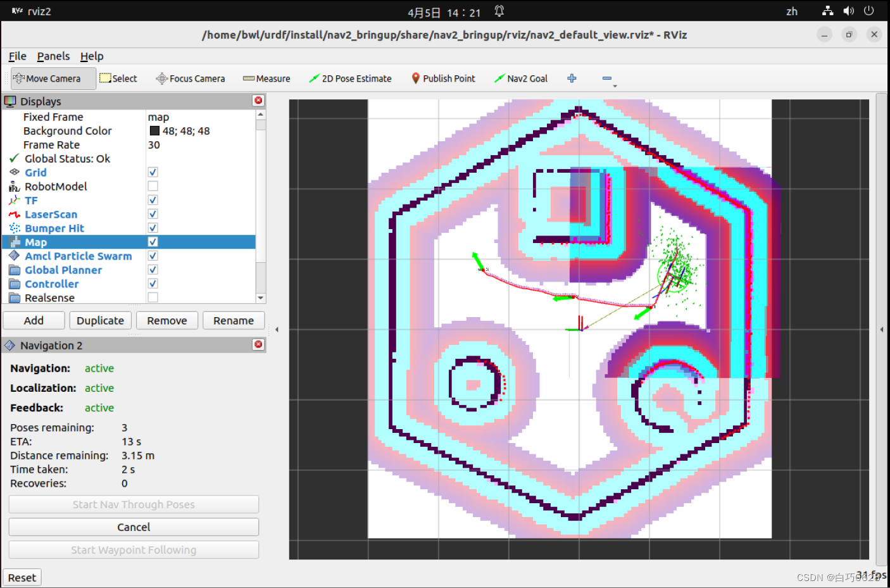890x588 pixels.
Task: Click the Bumper Hit display icon
Action: (15, 228)
